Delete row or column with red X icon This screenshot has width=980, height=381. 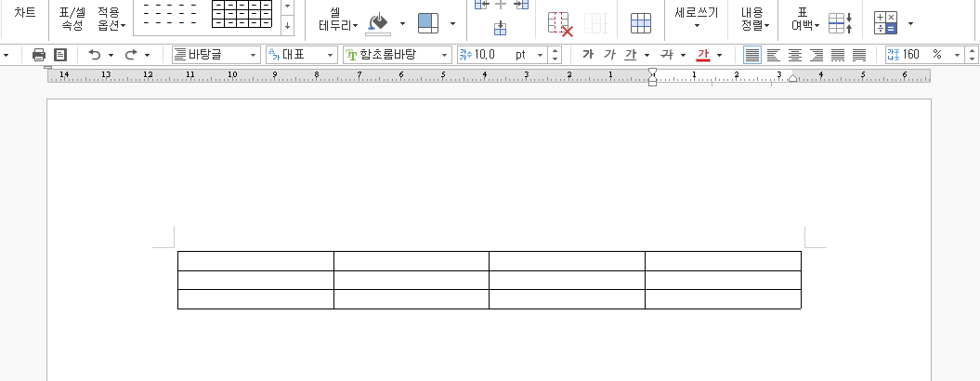[x=560, y=23]
